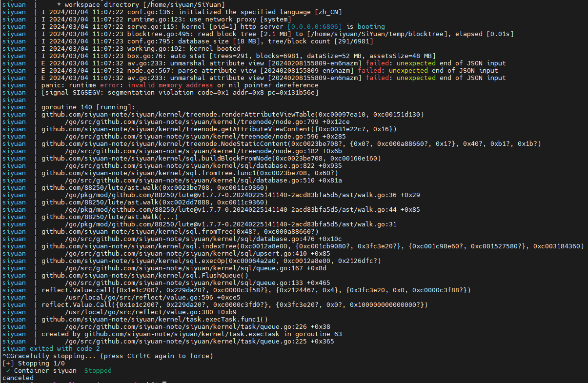Click the 'canceled' line at the bottom
The image size is (588, 383).
[18, 378]
